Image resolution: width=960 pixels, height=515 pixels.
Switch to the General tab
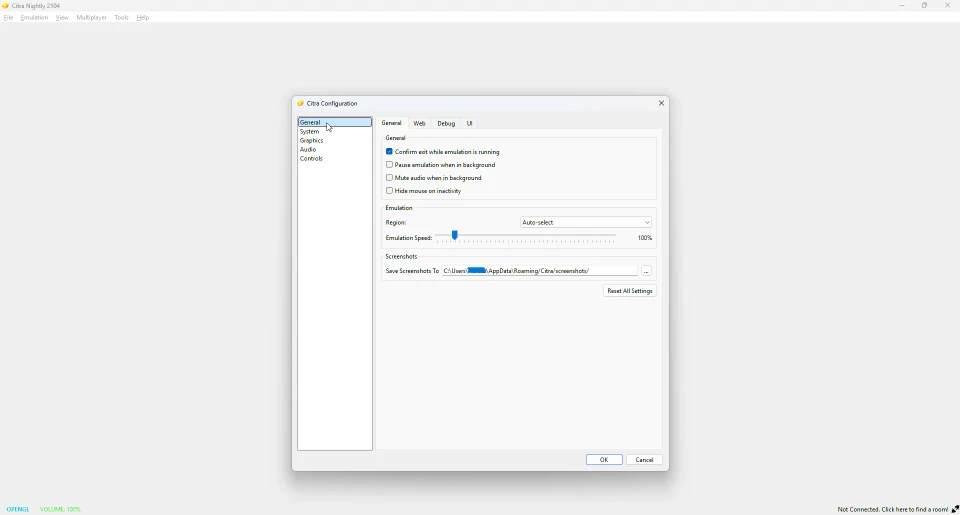pyautogui.click(x=391, y=123)
